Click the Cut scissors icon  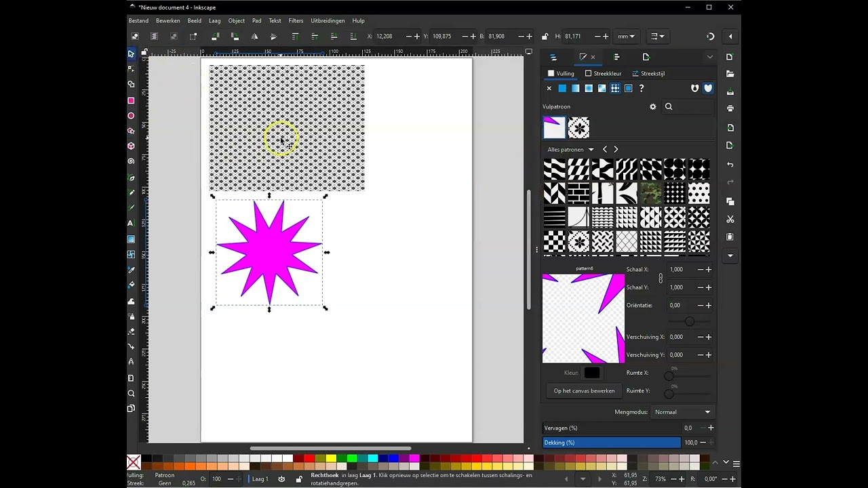coord(730,219)
